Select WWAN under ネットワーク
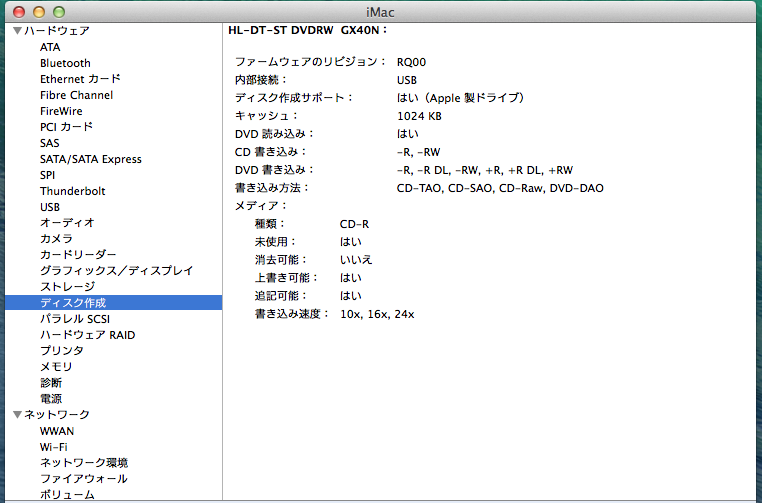 [x=57, y=431]
